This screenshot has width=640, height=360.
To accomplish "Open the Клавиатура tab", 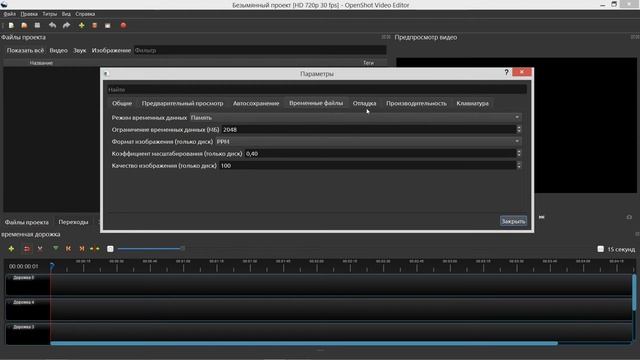I will (472, 103).
